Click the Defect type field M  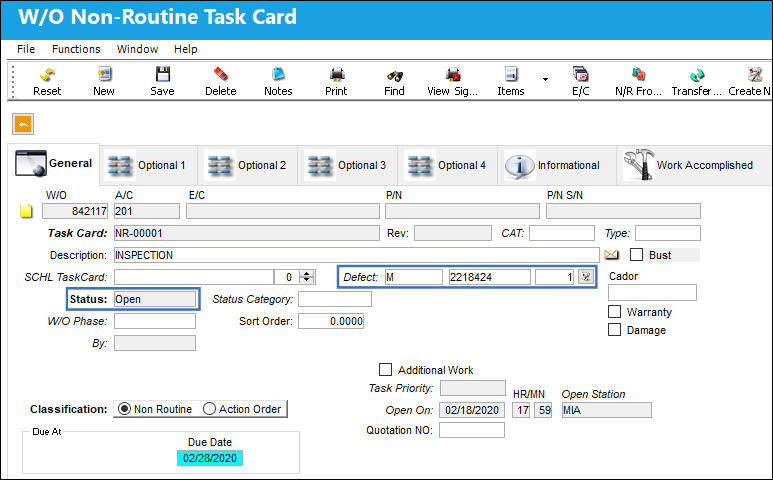click(x=413, y=277)
